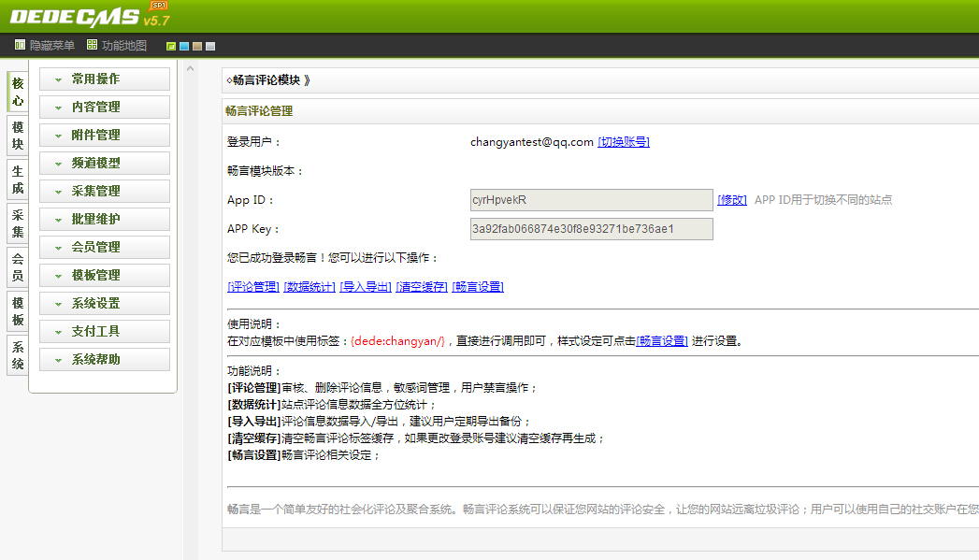Open the 评论管理 link
The width and height of the screenshot is (979, 560).
pos(253,287)
